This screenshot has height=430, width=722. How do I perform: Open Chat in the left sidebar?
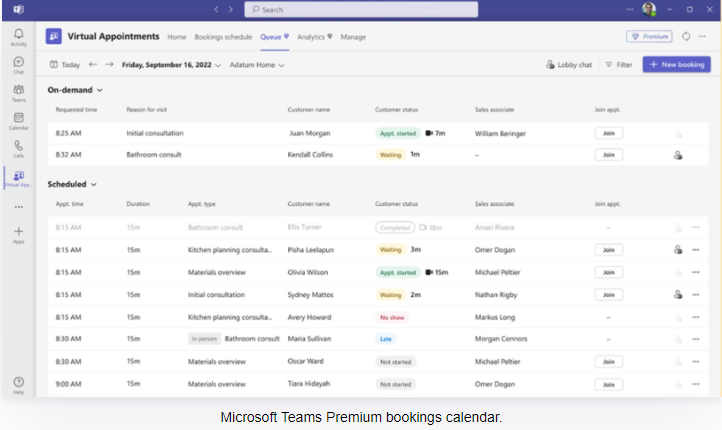tap(18, 65)
